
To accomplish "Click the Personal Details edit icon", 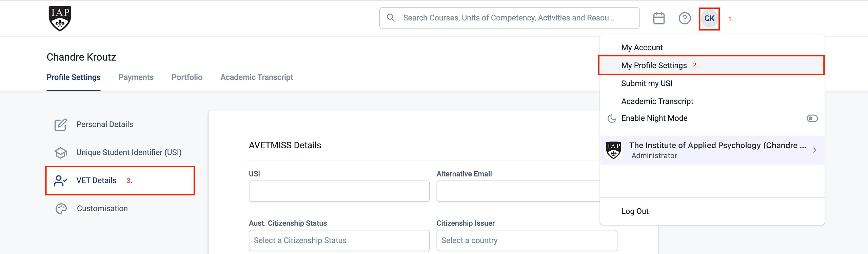I will point(61,125).
